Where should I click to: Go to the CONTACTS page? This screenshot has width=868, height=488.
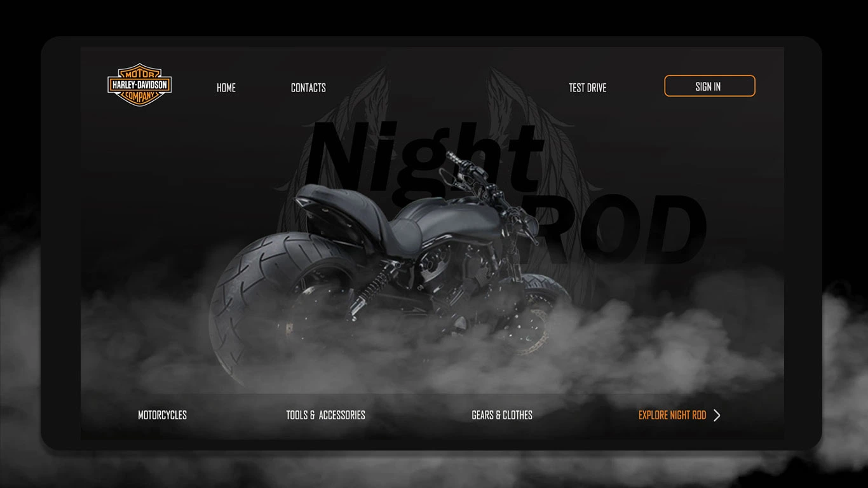pos(308,88)
